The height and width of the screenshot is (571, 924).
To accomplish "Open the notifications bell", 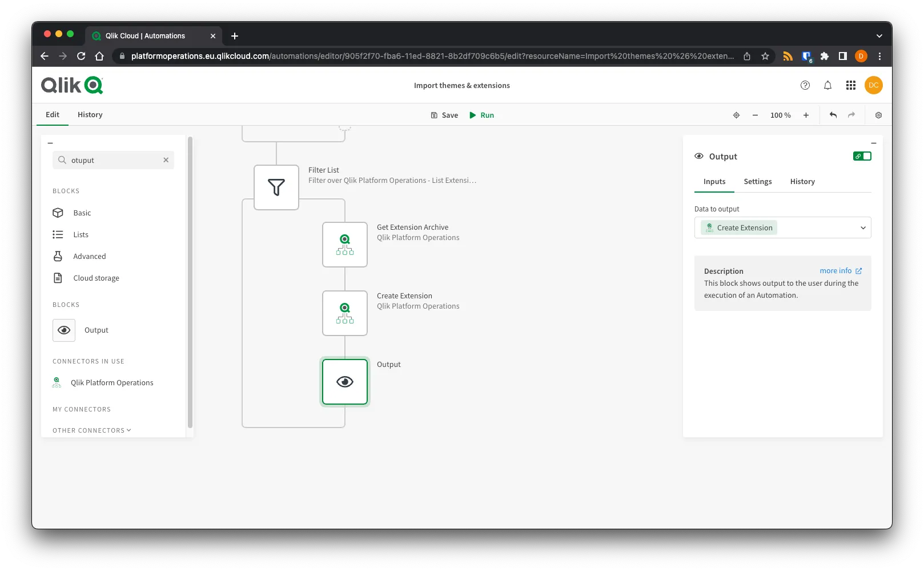I will tap(827, 85).
